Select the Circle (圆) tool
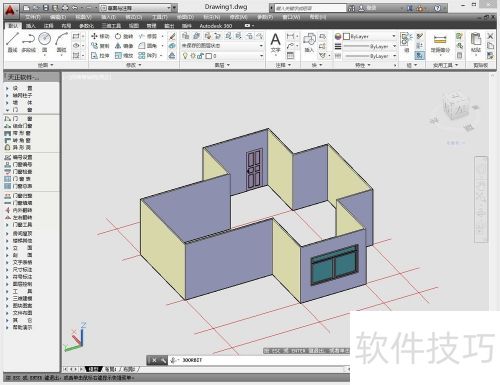Screen dimensions: 500x385 (x=44, y=42)
